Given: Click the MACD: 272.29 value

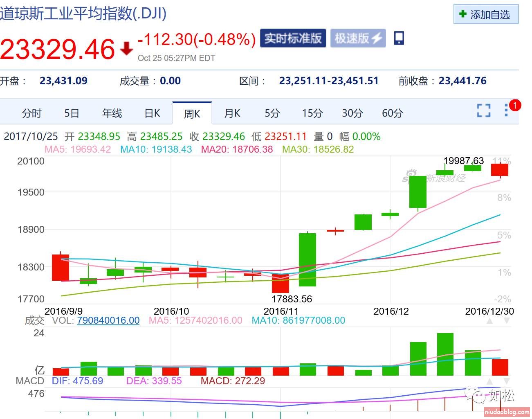Looking at the screenshot, I should [x=233, y=381].
